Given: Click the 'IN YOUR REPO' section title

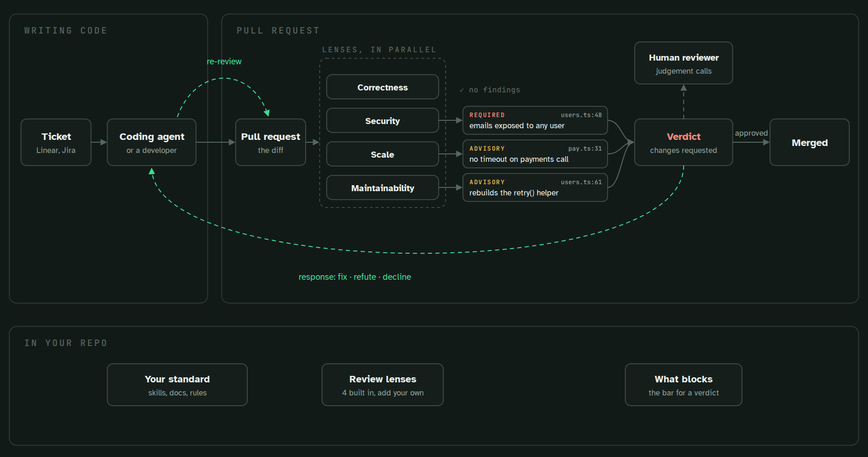Looking at the screenshot, I should (66, 343).
